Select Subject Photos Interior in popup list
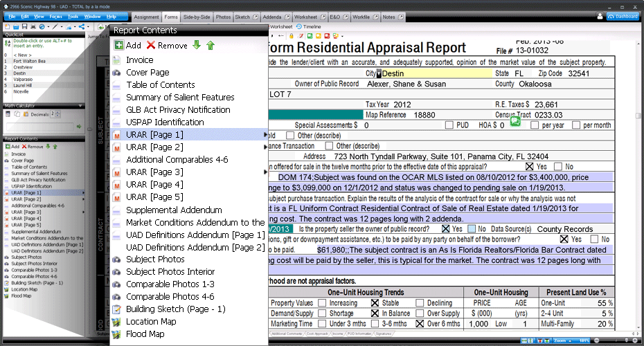 170,272
